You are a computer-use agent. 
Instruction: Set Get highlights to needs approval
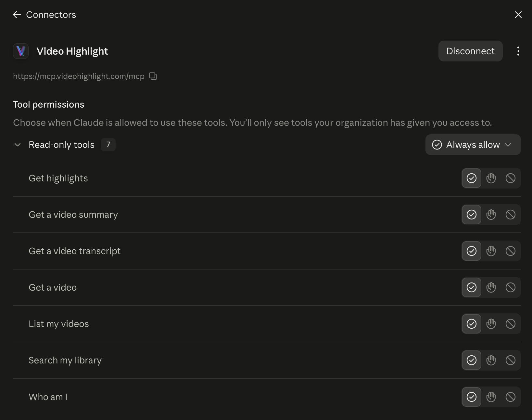point(491,178)
